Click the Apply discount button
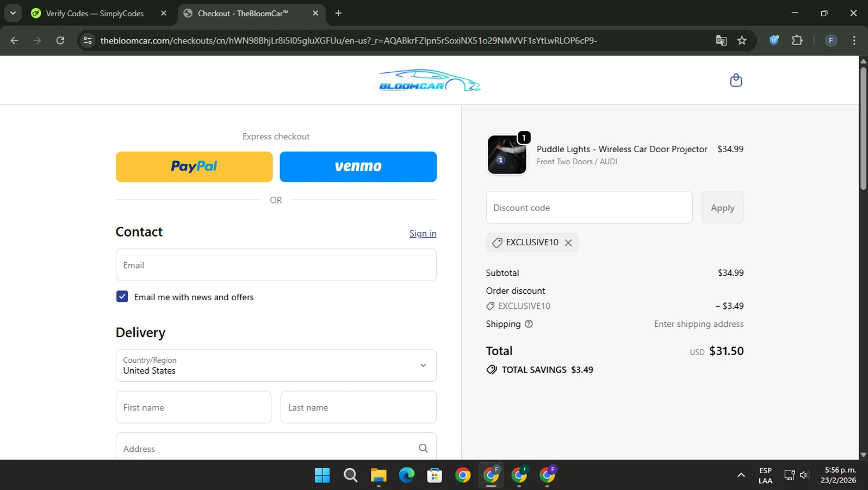This screenshot has height=490, width=868. click(723, 208)
